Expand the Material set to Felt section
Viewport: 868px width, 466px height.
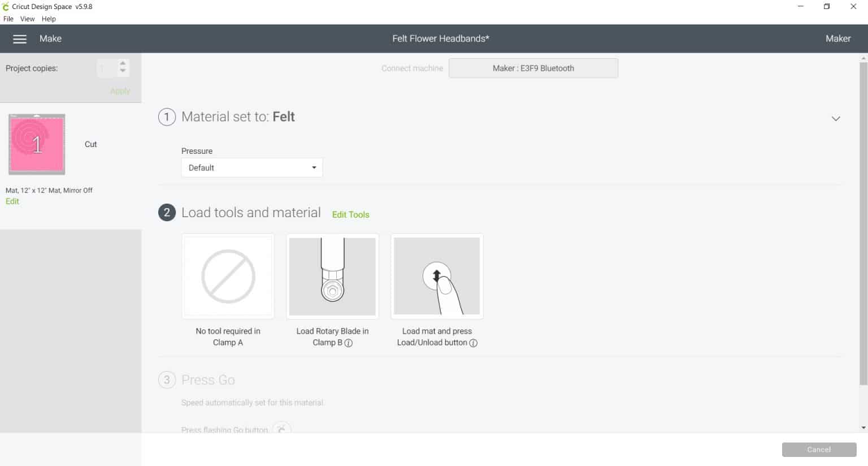(x=836, y=118)
